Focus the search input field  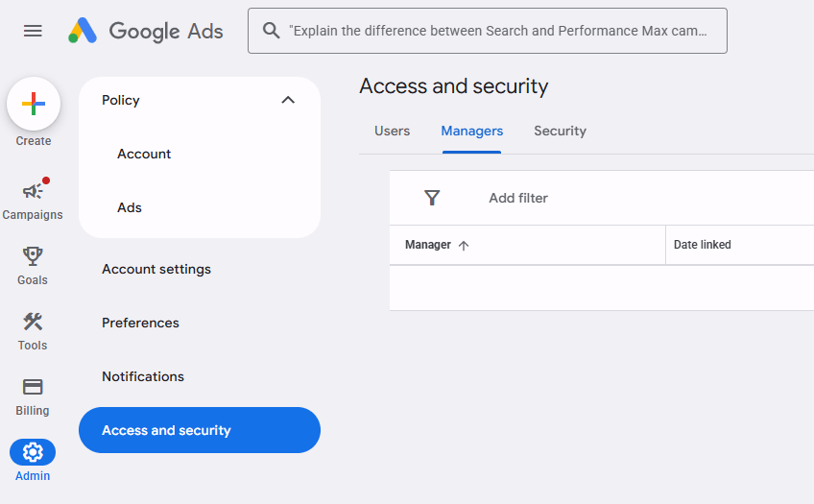(x=488, y=31)
